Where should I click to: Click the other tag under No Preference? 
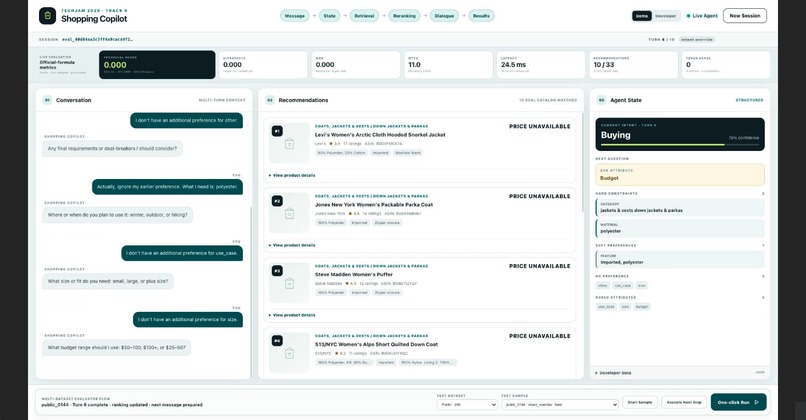pyautogui.click(x=602, y=285)
